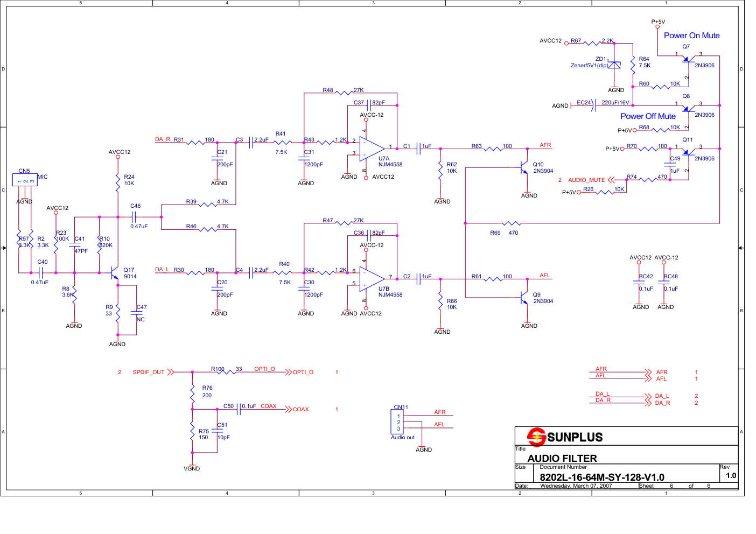Click the AVCC12 label above R24

click(120, 152)
